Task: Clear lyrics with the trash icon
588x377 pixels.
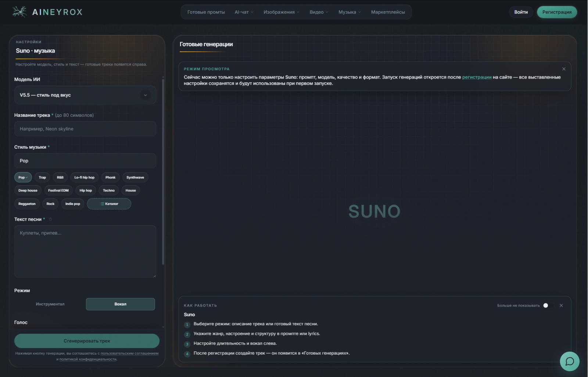Action: 50,219
